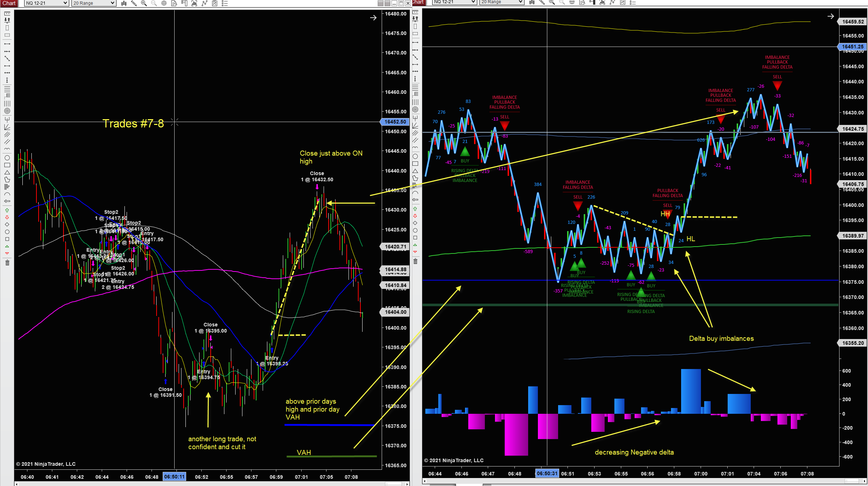Open NQ 12-21 instrument dropdown in left chart
Viewport: 868px width, 486px height.
tap(47, 3)
